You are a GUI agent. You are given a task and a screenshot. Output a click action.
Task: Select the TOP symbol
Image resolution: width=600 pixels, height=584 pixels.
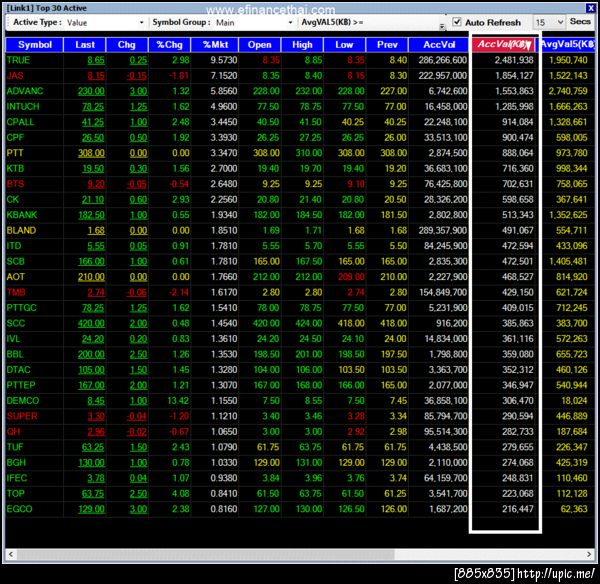(x=16, y=494)
